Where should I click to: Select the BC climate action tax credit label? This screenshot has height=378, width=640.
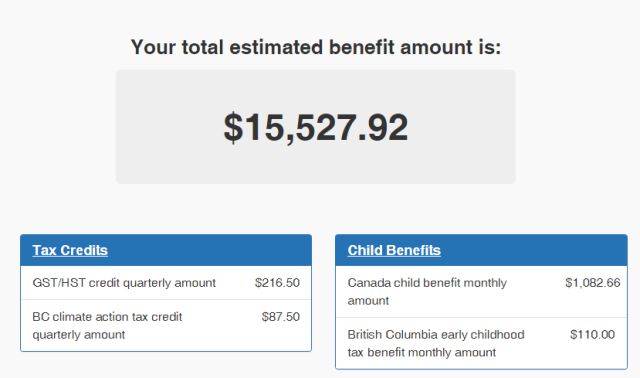tap(107, 326)
